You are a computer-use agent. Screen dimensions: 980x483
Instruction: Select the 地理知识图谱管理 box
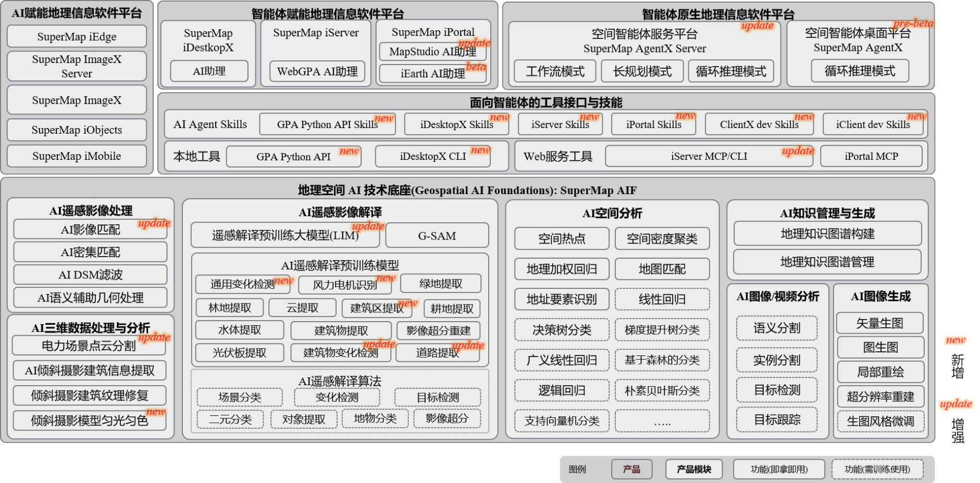[827, 262]
